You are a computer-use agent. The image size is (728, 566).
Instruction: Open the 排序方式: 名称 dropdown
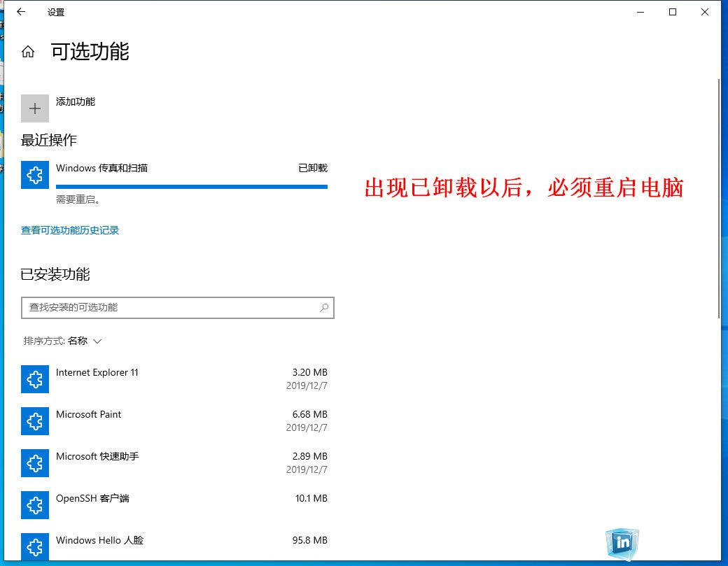[x=62, y=341]
